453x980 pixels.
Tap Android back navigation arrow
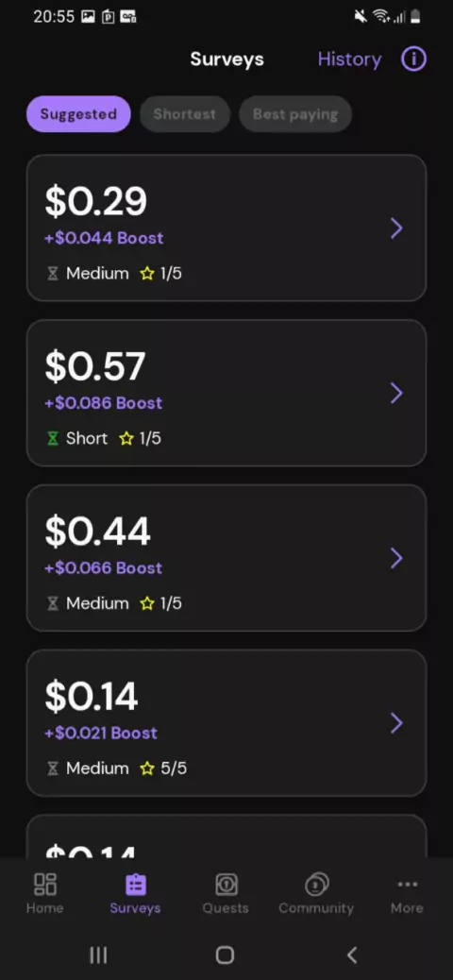pos(352,955)
